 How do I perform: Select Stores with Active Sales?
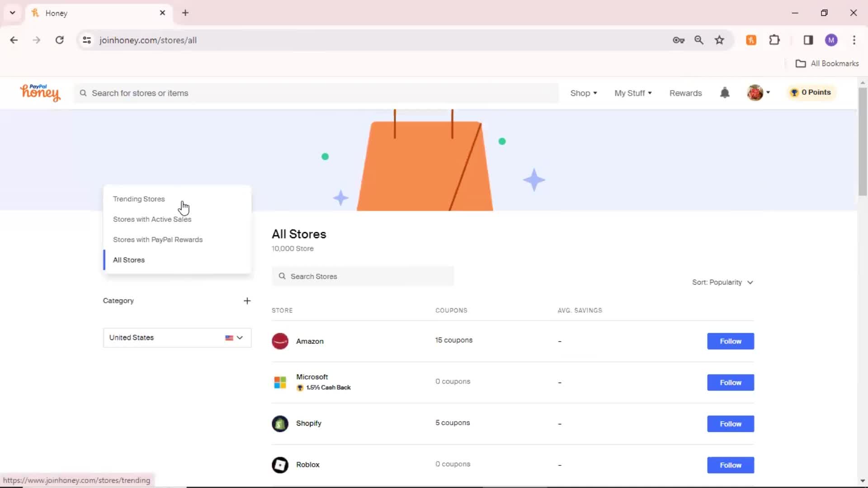point(152,219)
